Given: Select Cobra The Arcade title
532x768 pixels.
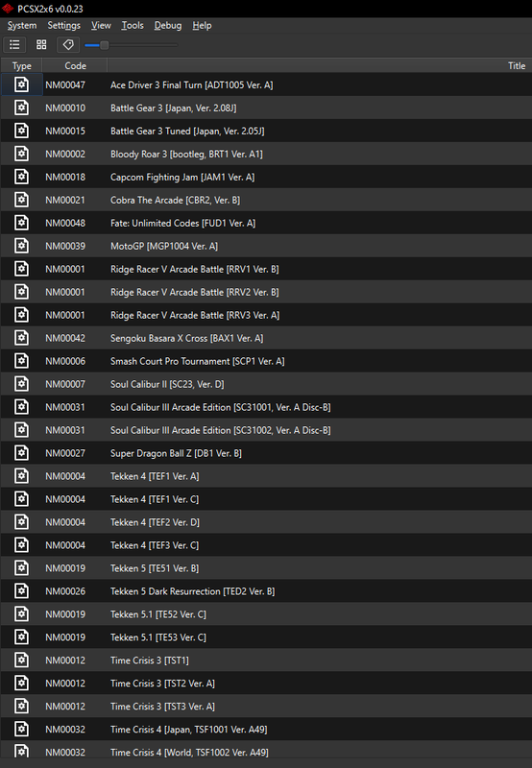Looking at the screenshot, I should [x=176, y=200].
